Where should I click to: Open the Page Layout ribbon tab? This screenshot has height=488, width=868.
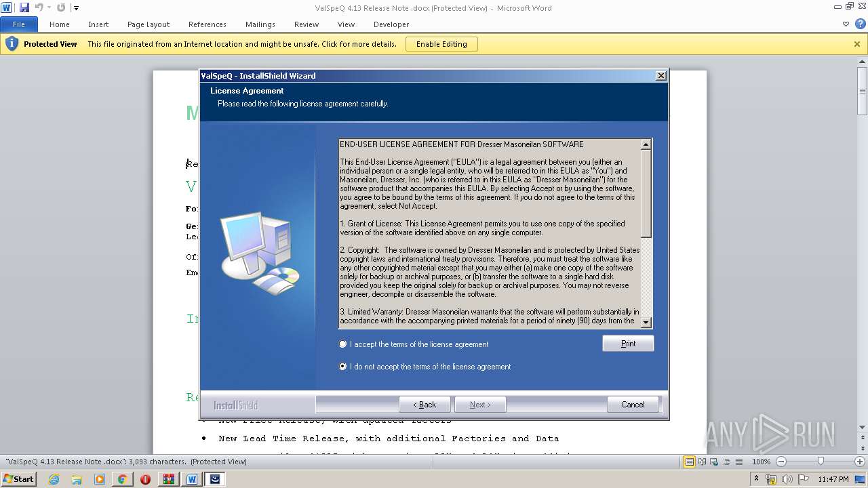[x=149, y=24]
